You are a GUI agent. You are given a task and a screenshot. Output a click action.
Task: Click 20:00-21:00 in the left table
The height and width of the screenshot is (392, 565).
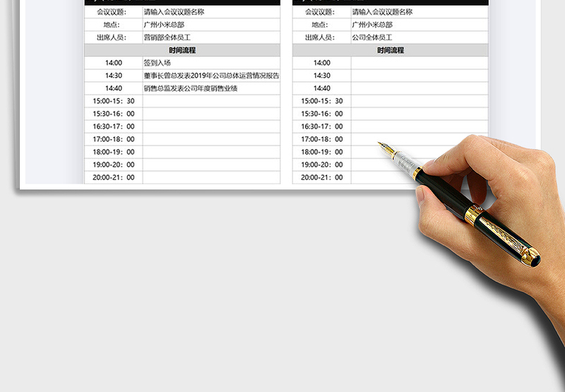tap(114, 177)
